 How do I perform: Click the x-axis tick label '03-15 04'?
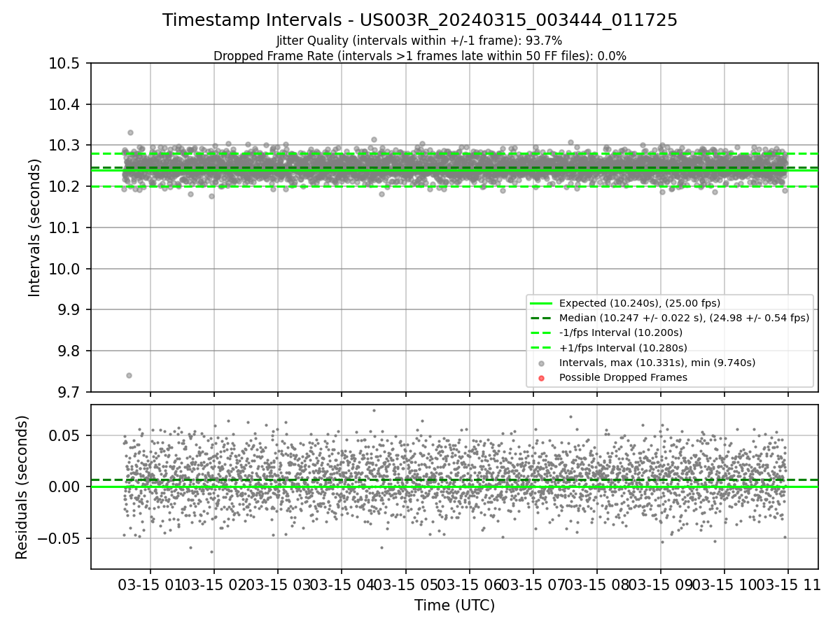pos(341,584)
